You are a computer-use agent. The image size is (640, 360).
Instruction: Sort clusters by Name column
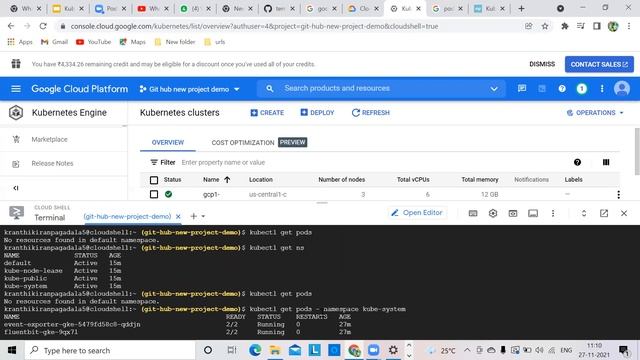point(216,180)
